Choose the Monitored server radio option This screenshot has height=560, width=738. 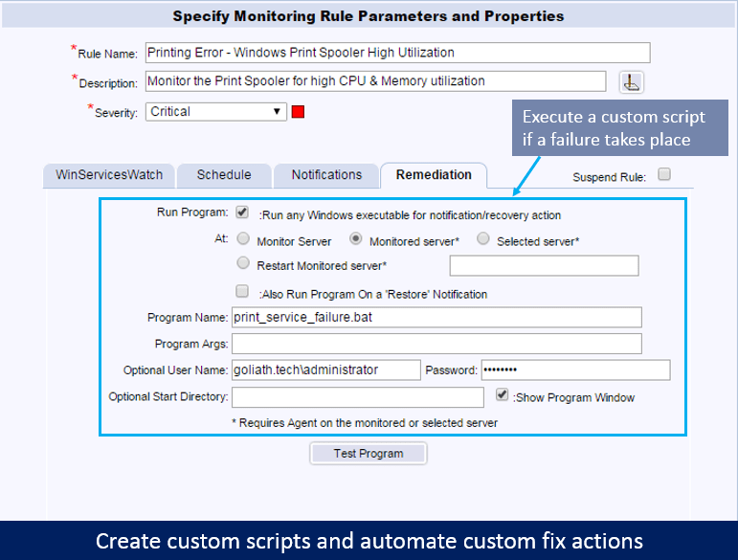pyautogui.click(x=356, y=238)
